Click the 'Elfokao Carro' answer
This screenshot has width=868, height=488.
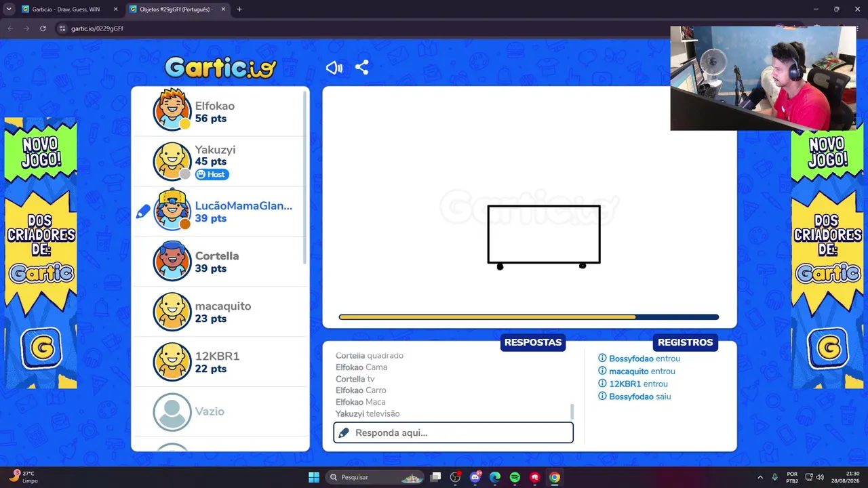pos(361,390)
